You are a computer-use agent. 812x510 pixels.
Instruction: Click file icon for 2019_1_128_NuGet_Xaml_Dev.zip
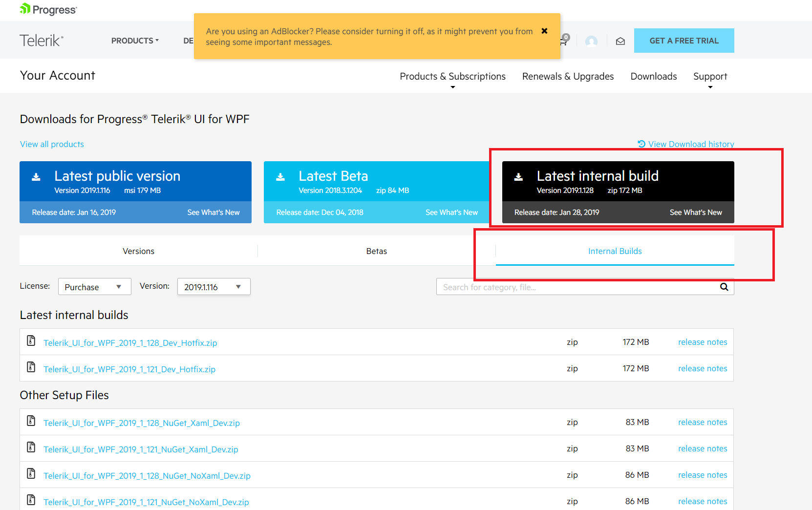tap(31, 421)
